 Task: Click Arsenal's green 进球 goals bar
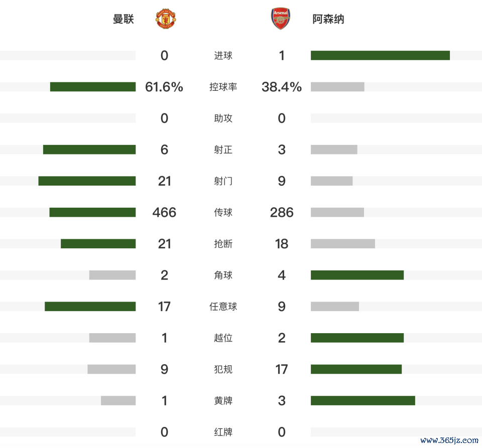(380, 56)
